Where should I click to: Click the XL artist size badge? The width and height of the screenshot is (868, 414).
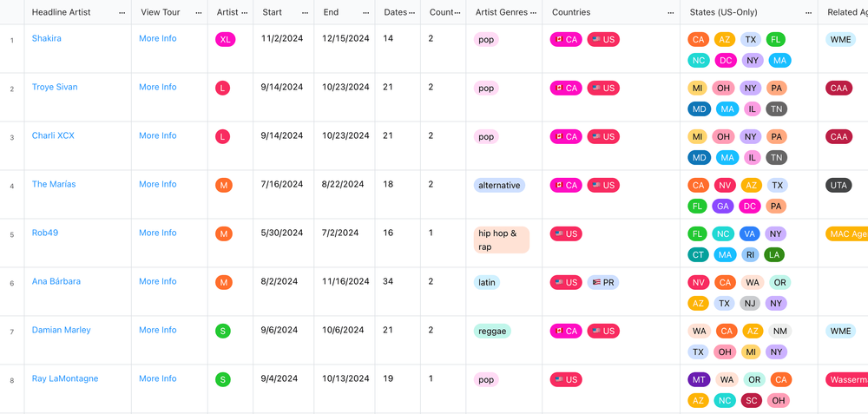[x=225, y=39]
